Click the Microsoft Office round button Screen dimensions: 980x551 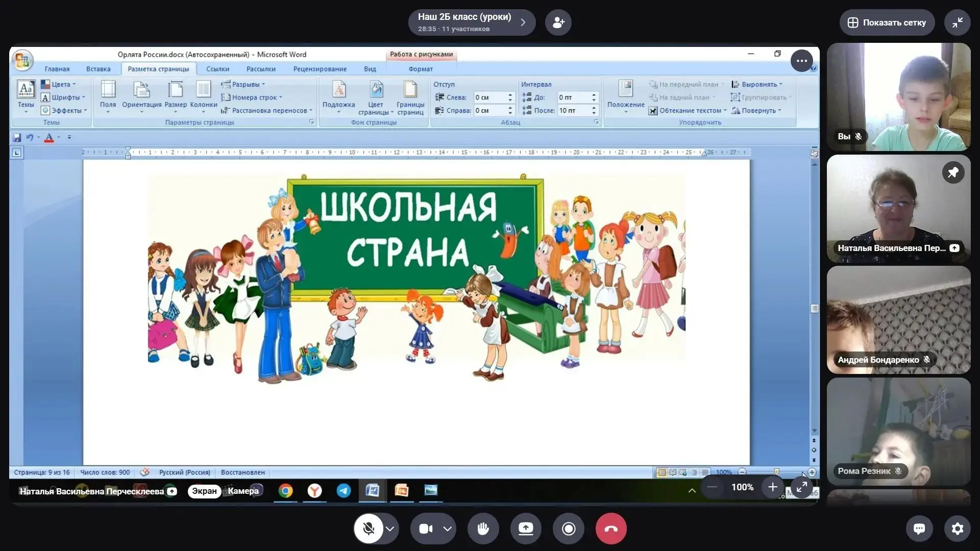[x=22, y=61]
